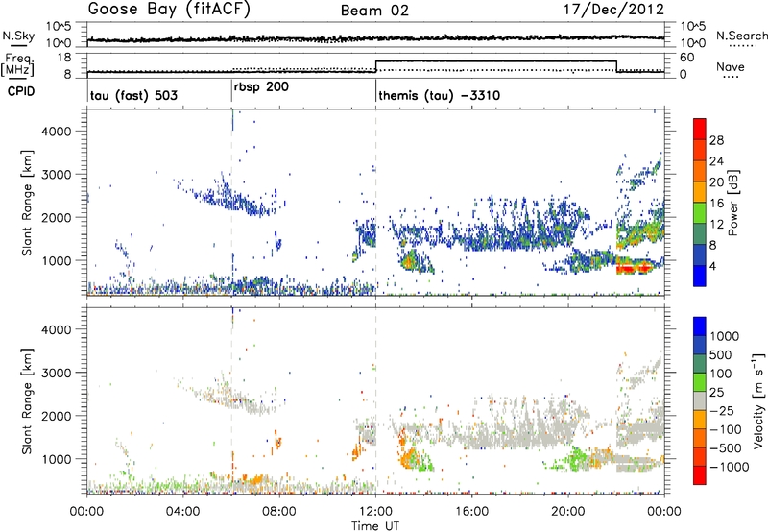Screen dimensions: 768x532
Task: Click the red strong-echo patch near 22:00 in power panel
Action: coord(635,268)
